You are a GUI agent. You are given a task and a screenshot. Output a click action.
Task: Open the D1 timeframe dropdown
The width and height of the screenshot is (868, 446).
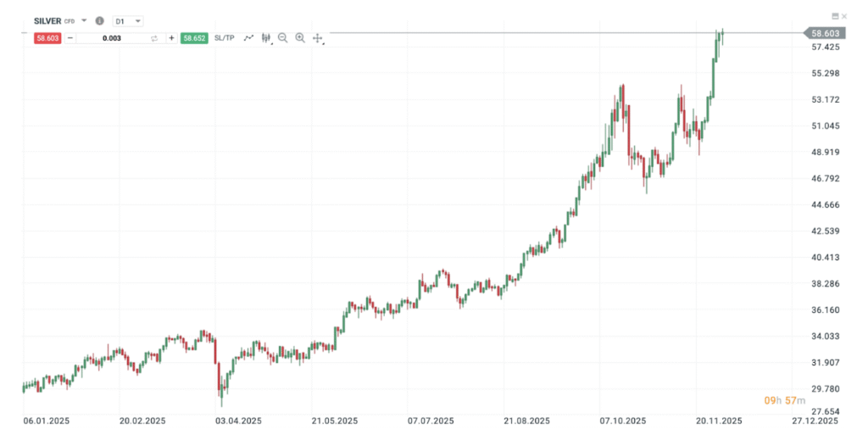pos(128,20)
